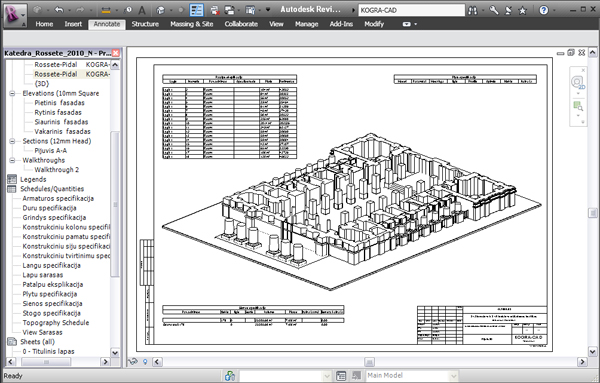
Task: Click the 2D steering wheel navigation icon
Action: point(577,83)
